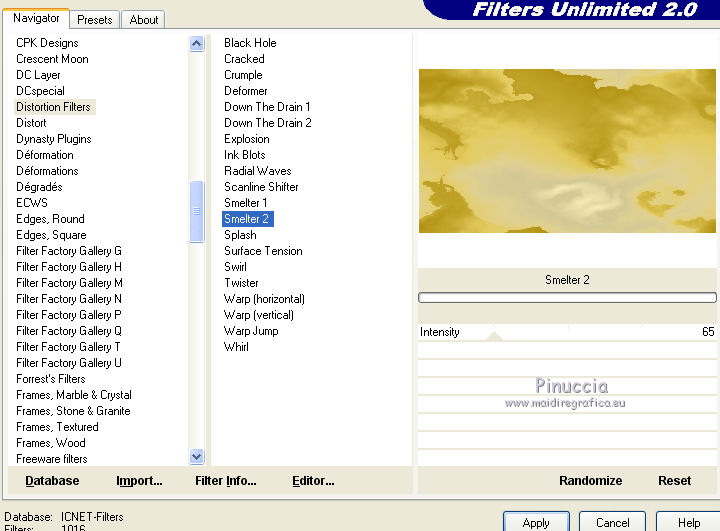Choose Surface Tension filter
Viewport: 720px width, 531px height.
click(263, 251)
